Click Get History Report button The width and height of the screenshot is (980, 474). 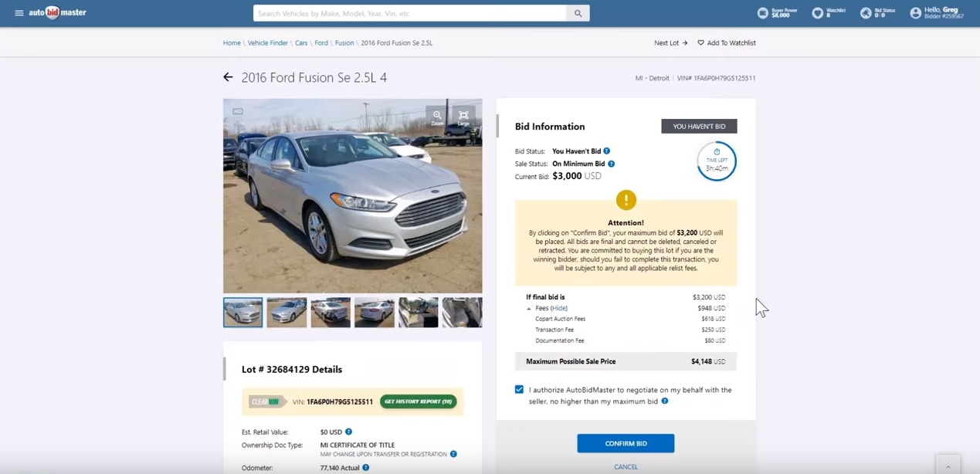418,401
